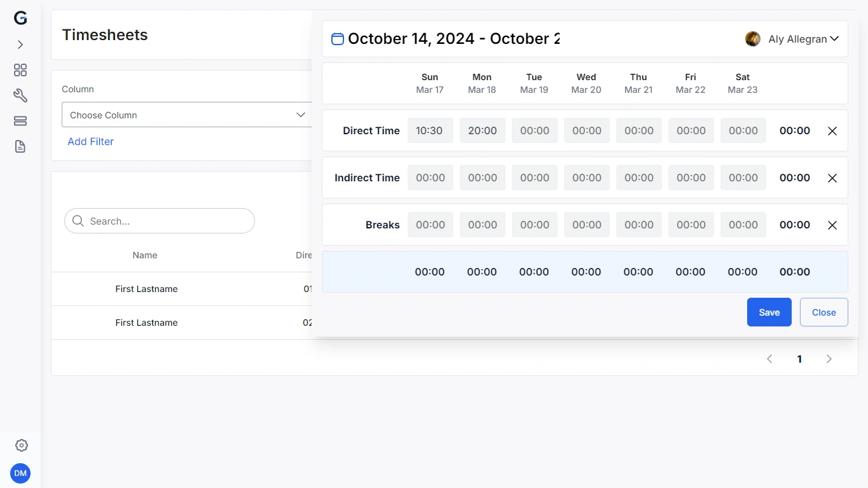Open the document icon in the sidebar
The width and height of the screenshot is (868, 488).
pos(20,146)
